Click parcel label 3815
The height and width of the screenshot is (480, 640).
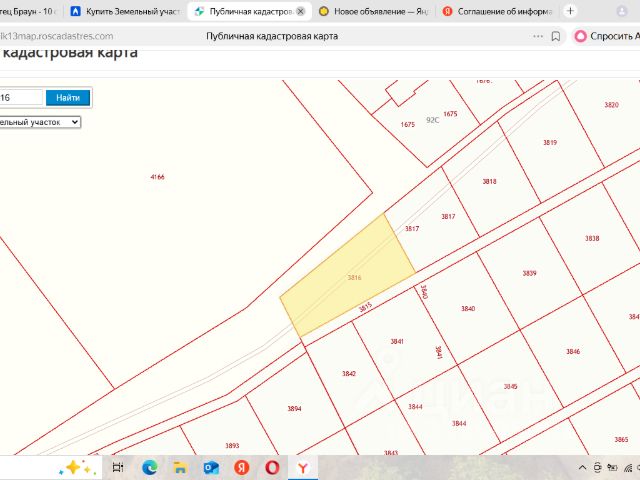click(365, 307)
